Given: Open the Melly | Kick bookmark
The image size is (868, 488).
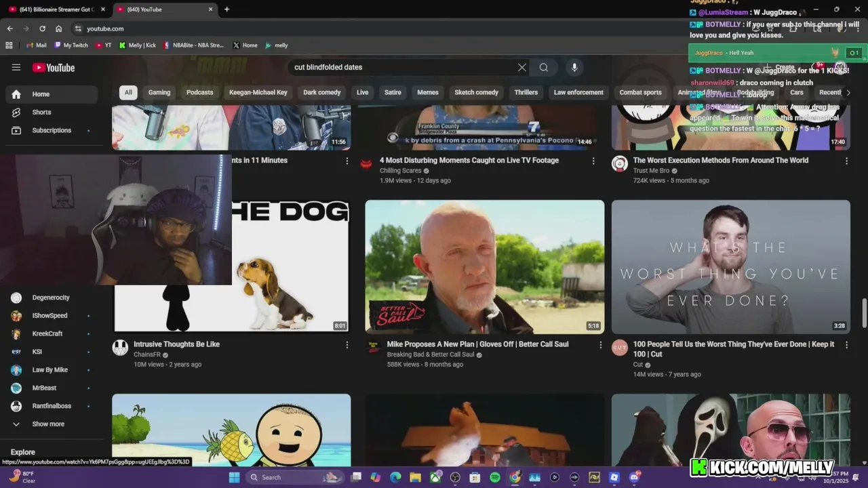Looking at the screenshot, I should [x=137, y=45].
